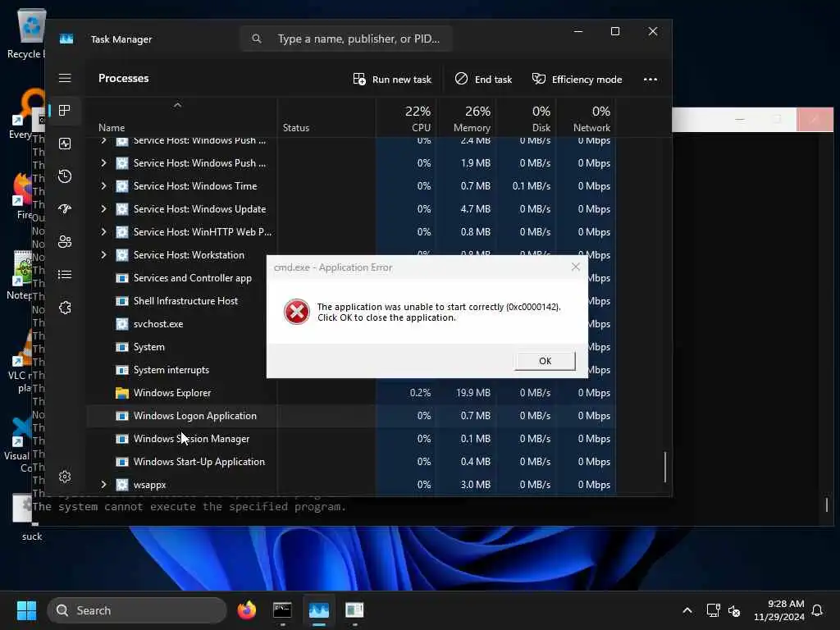Open the Startup apps sidebar icon
Image resolution: width=840 pixels, height=630 pixels.
(65, 209)
